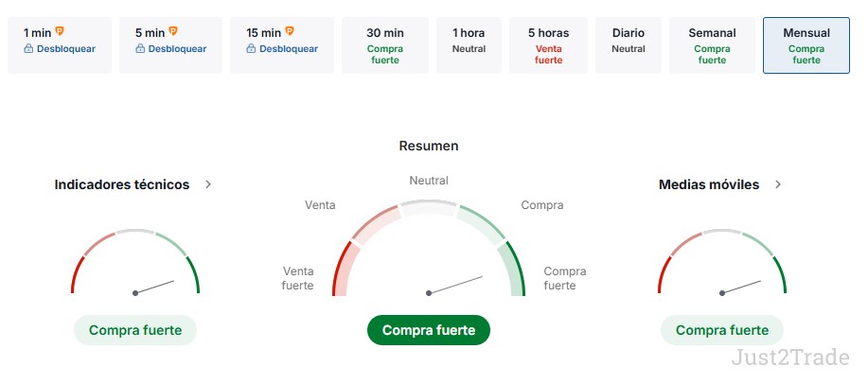Screen dimensions: 868x384
Task: Click the Resumen Compra fuerte button
Action: (429, 330)
